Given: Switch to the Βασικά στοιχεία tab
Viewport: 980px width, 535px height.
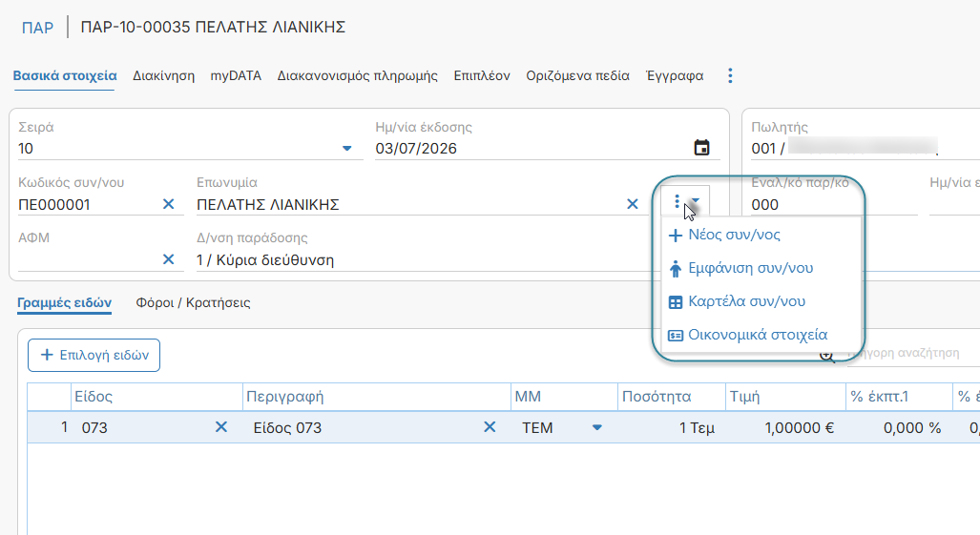Looking at the screenshot, I should coord(65,75).
